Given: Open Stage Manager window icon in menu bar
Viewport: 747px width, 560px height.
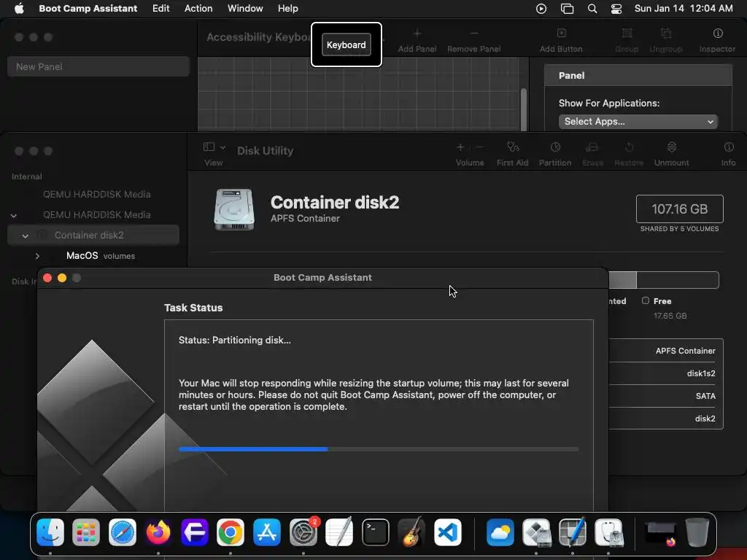Looking at the screenshot, I should pos(567,8).
